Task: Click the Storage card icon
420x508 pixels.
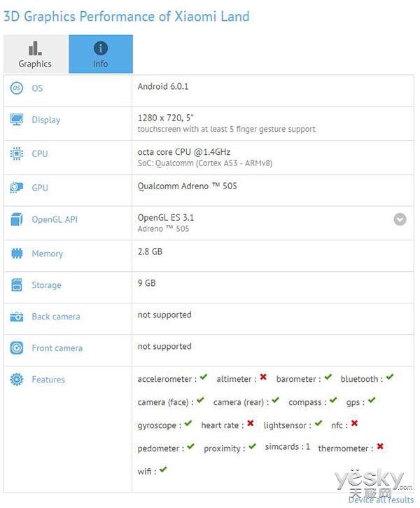Action: coord(17,285)
